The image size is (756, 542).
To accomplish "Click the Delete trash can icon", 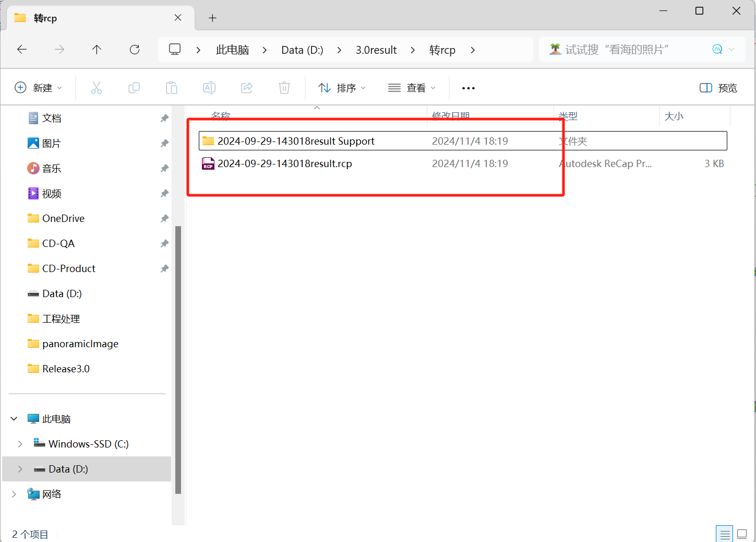I will (284, 88).
